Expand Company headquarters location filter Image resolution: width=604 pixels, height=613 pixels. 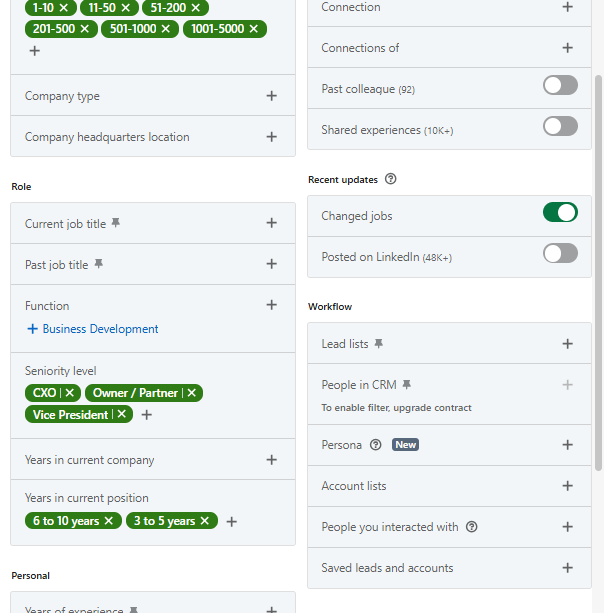tap(271, 137)
